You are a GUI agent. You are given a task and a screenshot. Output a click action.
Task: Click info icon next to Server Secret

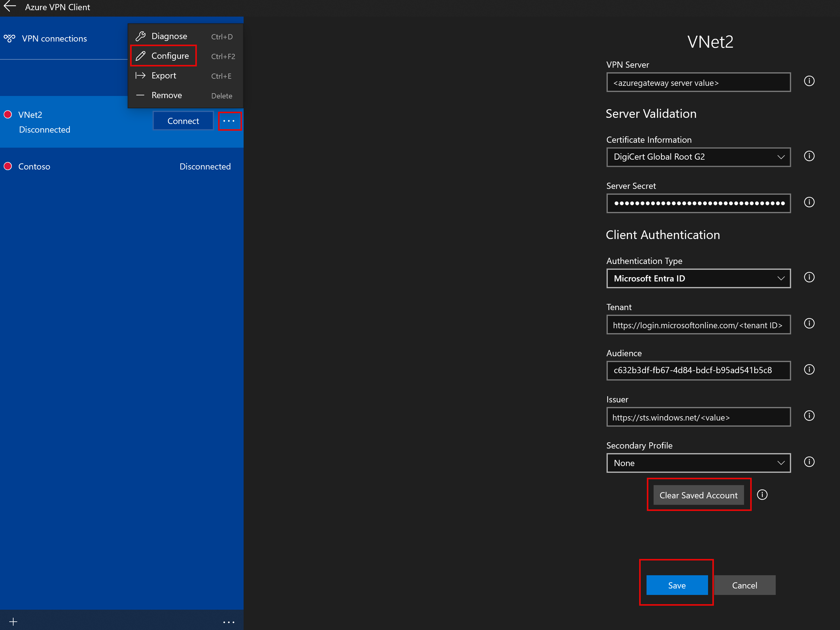point(809,202)
